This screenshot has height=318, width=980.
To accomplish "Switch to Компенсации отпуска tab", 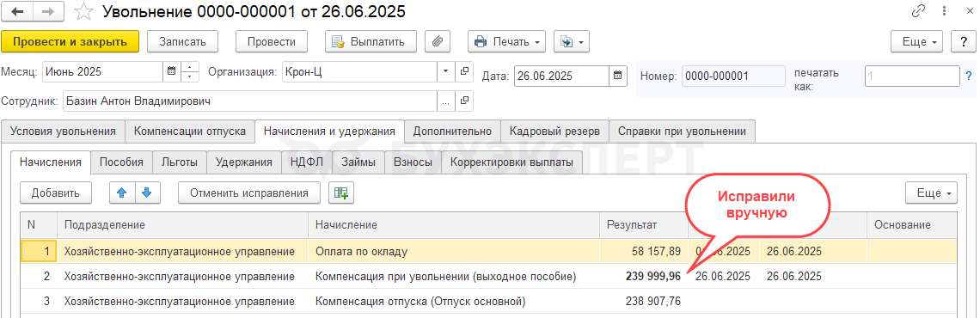I will 190,131.
